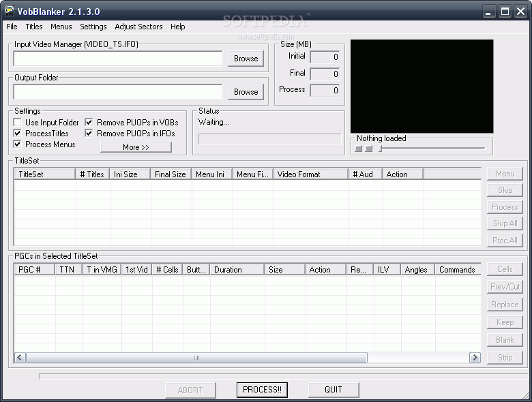The height and width of the screenshot is (402, 532).
Task: Click the Duration column header
Action: coord(237,270)
